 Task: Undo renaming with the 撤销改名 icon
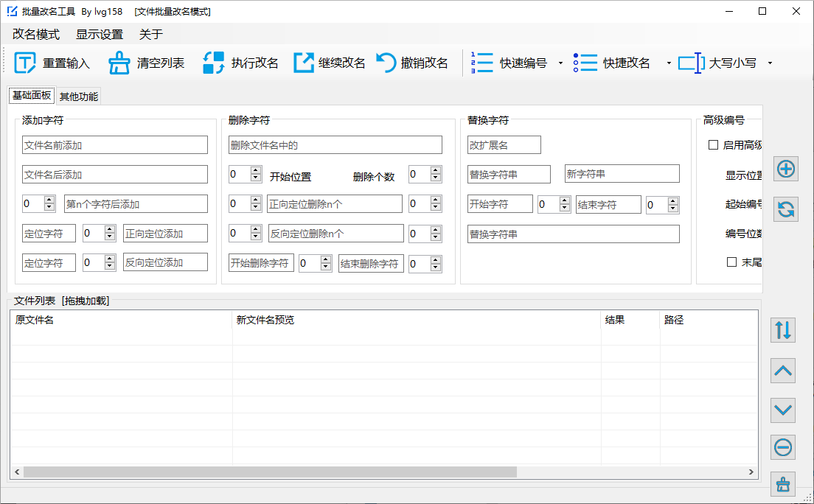pyautogui.click(x=386, y=63)
